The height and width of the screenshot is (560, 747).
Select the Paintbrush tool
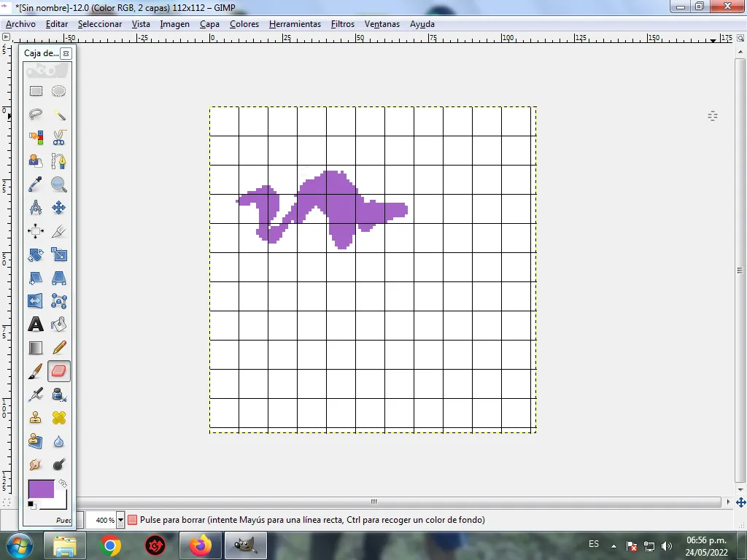coord(36,371)
